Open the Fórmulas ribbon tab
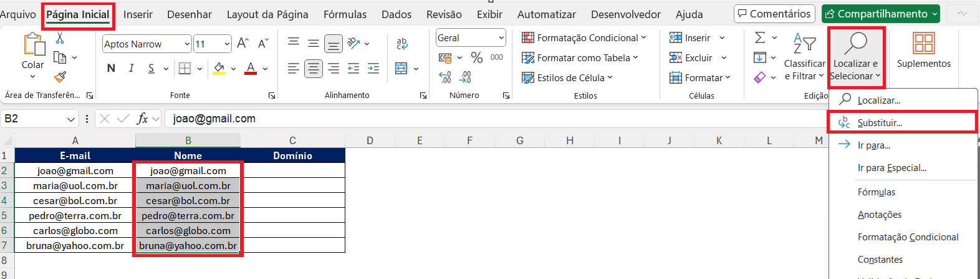Image resolution: width=980 pixels, height=279 pixels. (345, 14)
